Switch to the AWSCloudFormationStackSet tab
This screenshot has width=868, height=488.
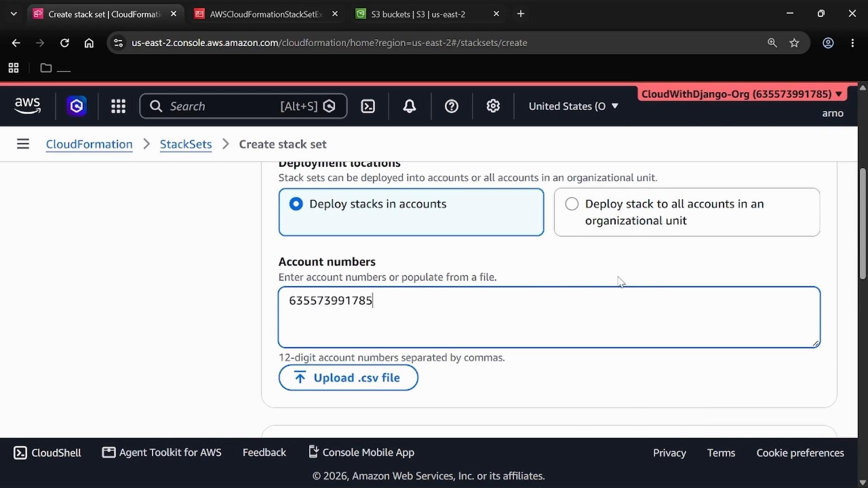tap(266, 14)
